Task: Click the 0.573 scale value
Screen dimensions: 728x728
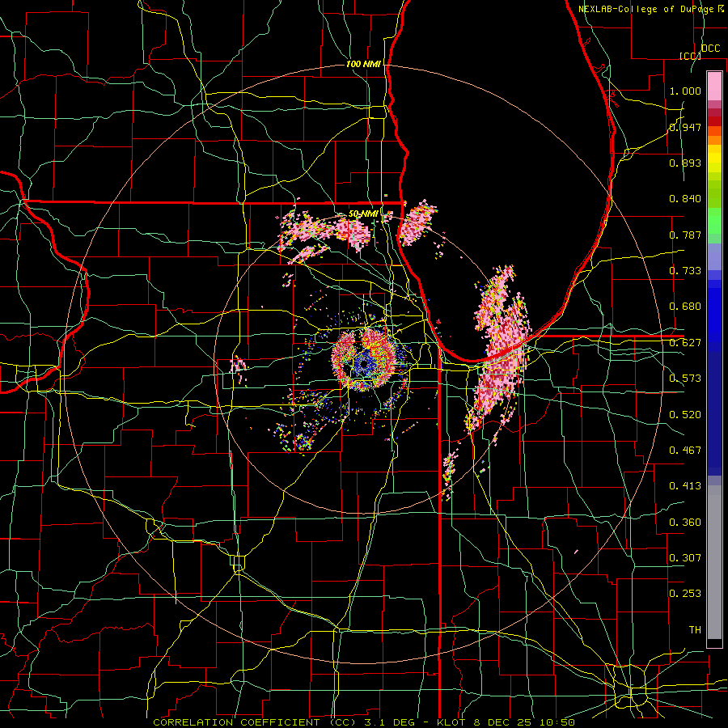Action: tap(685, 379)
